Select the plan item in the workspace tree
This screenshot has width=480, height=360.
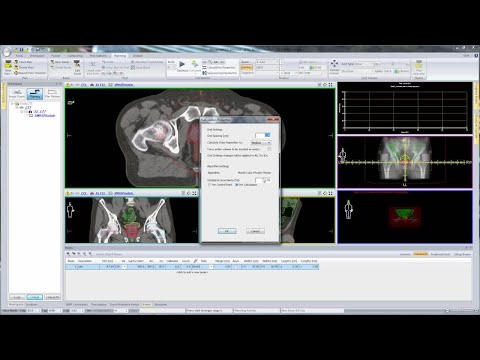[x=45, y=116]
